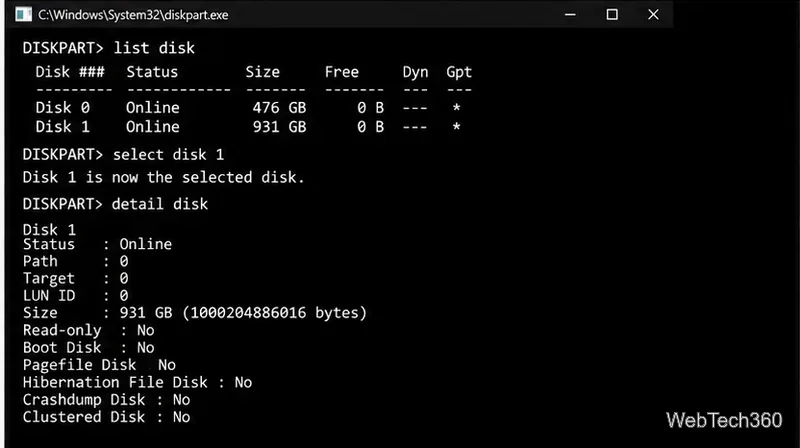800x448 pixels.
Task: Maximize the diskpart console window
Action: (x=612, y=14)
